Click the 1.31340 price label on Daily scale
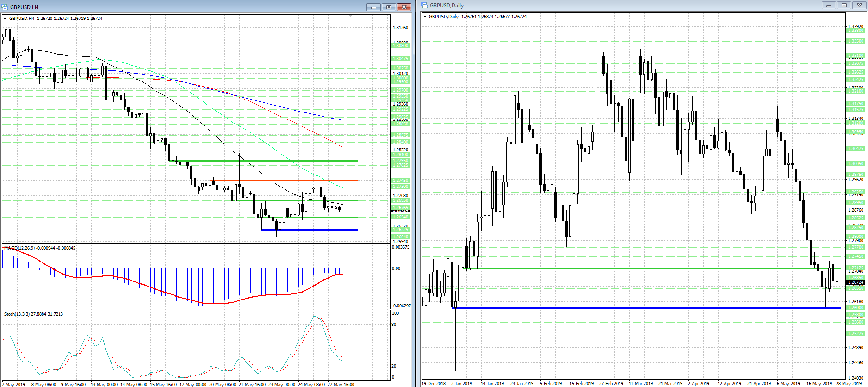 (x=856, y=119)
